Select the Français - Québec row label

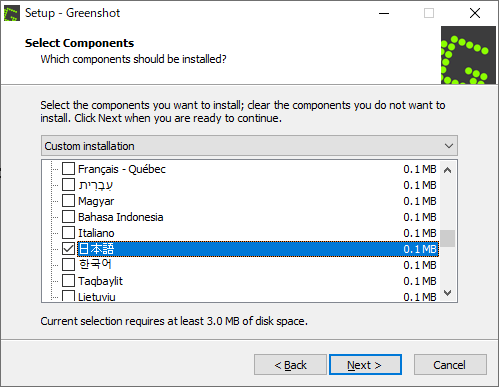122,169
